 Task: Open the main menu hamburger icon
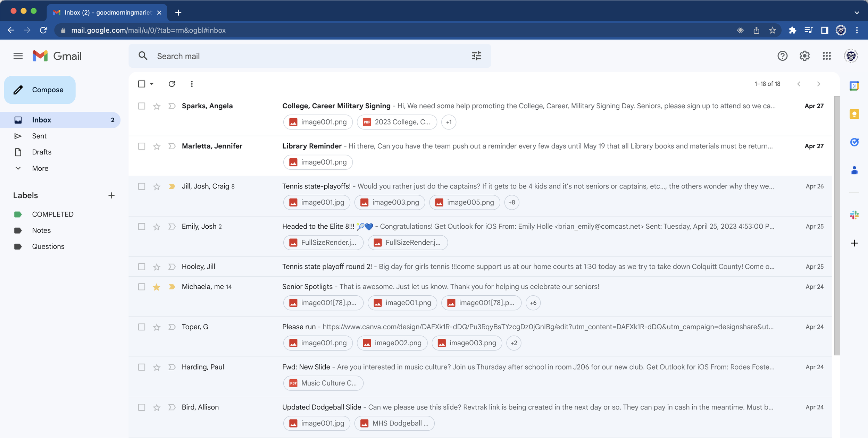18,56
